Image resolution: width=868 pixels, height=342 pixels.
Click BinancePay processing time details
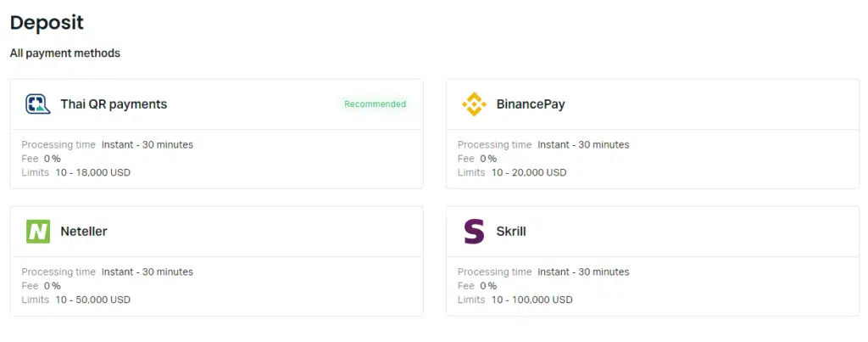coord(543,144)
